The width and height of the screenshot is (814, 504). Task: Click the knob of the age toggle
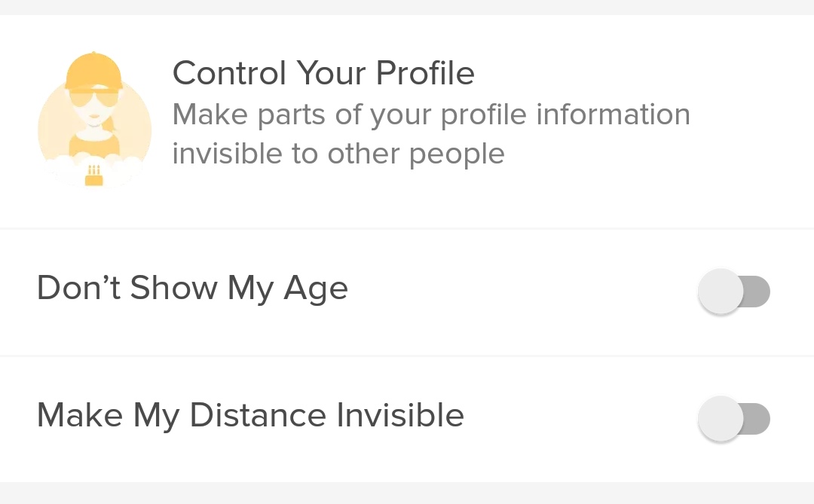tap(721, 292)
